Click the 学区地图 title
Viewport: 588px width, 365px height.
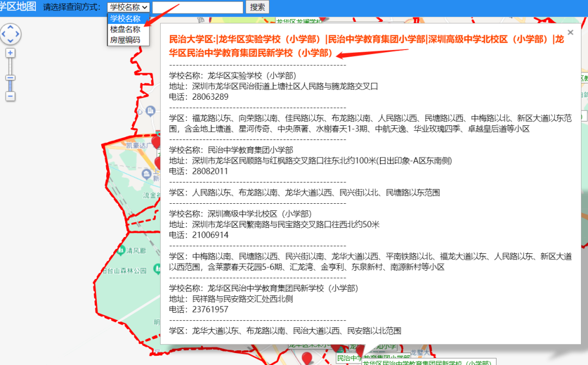(18, 7)
